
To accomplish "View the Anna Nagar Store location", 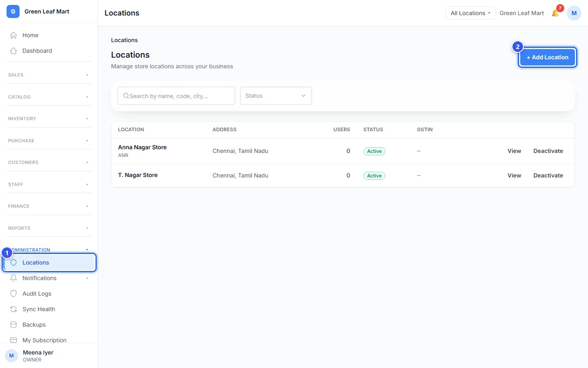I will click(514, 151).
